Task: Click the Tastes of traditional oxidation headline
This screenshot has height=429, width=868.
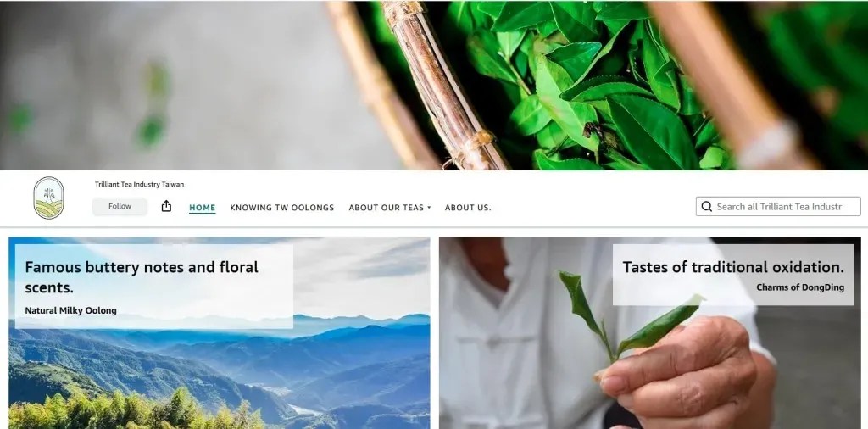Action: (733, 267)
